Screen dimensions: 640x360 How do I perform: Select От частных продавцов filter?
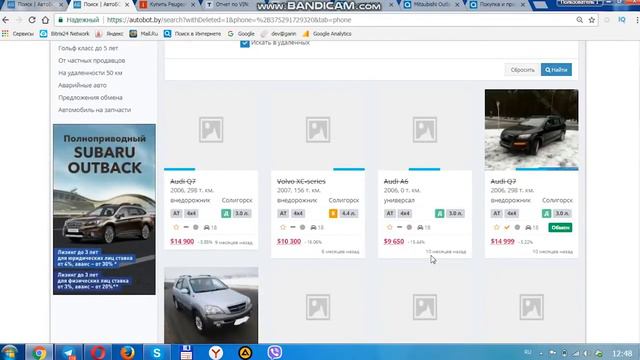coord(91,60)
